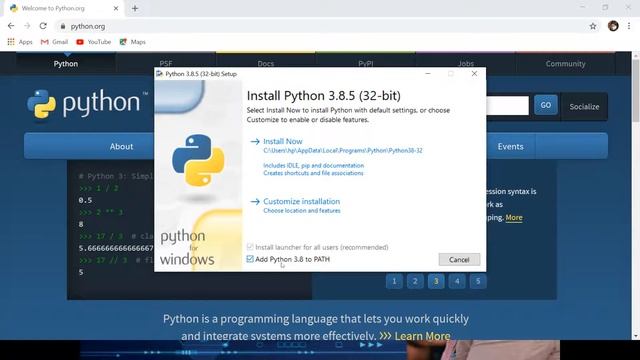Follow the More link in slide text
Image resolution: width=640 pixels, height=360 pixels.
click(x=514, y=218)
